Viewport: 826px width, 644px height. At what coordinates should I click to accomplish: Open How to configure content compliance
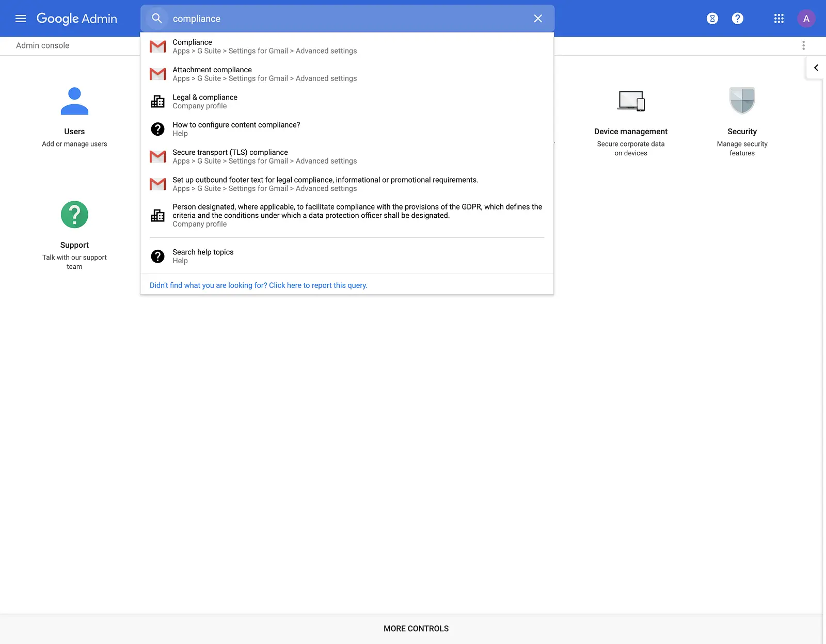coord(347,129)
